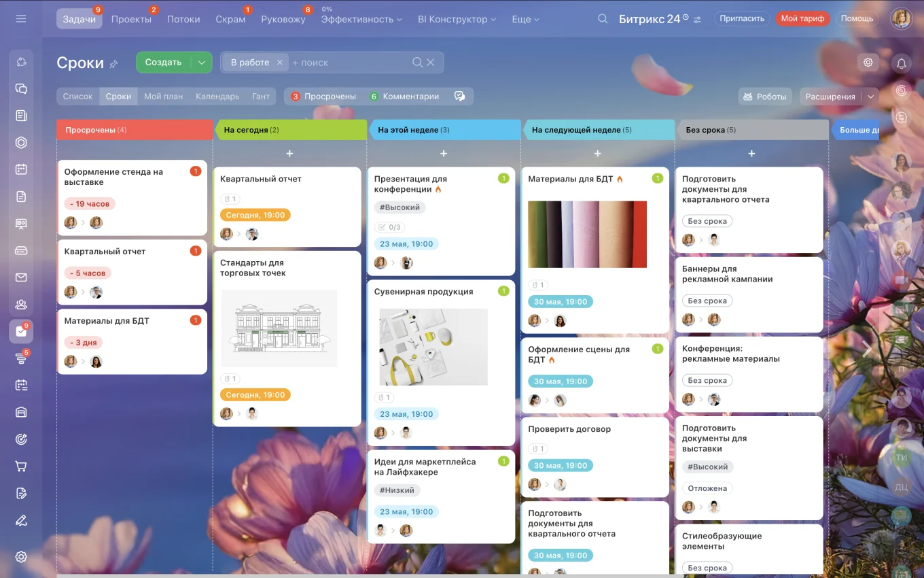Open the fabric rolls image in Материалы для БДТ
This screenshot has width=924, height=578.
coord(587,234)
